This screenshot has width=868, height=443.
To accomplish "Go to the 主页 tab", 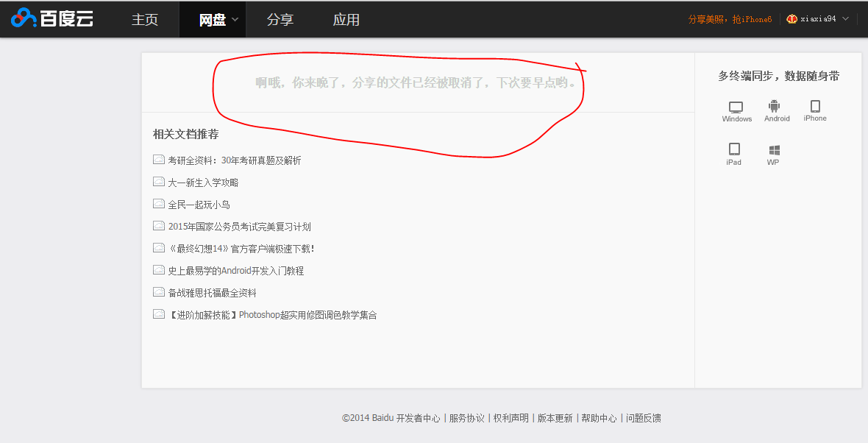I will tap(145, 20).
